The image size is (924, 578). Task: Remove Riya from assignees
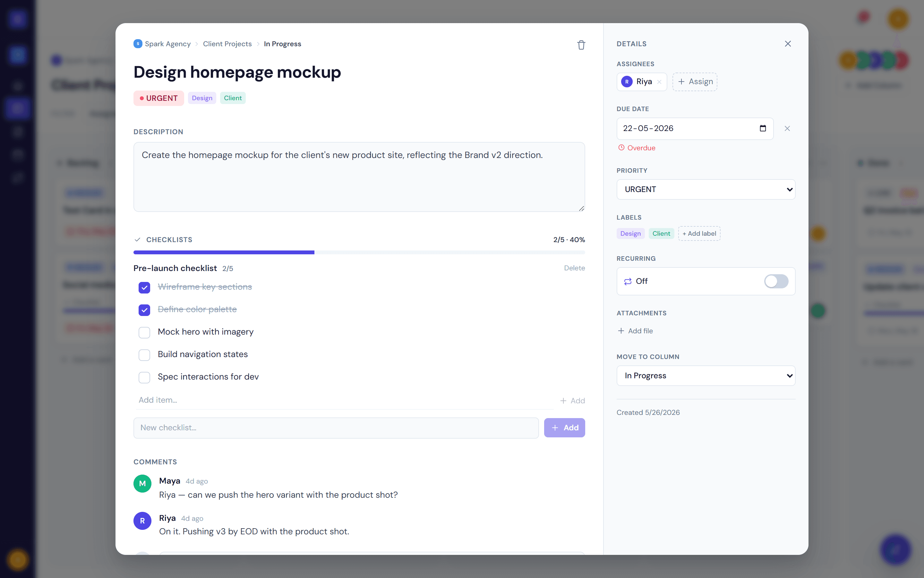659,82
